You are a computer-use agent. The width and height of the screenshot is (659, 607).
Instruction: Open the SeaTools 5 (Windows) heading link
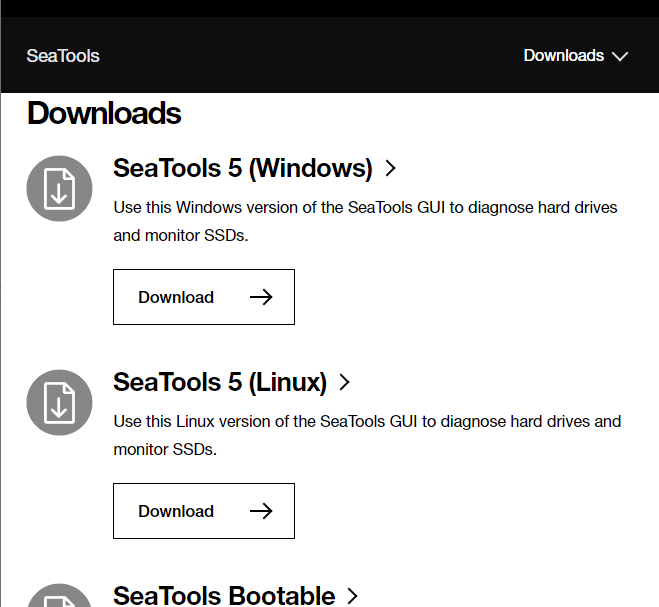click(254, 168)
